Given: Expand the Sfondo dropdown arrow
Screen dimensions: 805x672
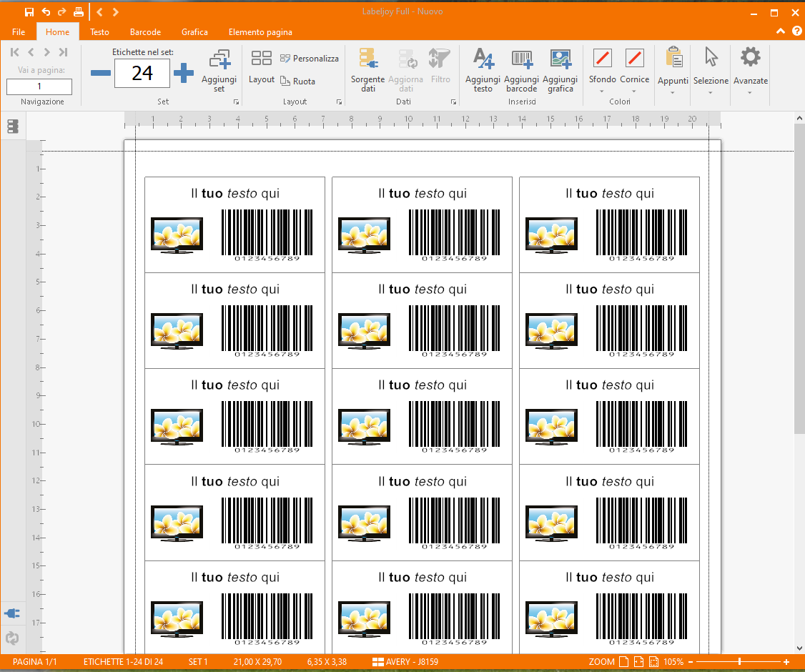Looking at the screenshot, I should click(602, 92).
